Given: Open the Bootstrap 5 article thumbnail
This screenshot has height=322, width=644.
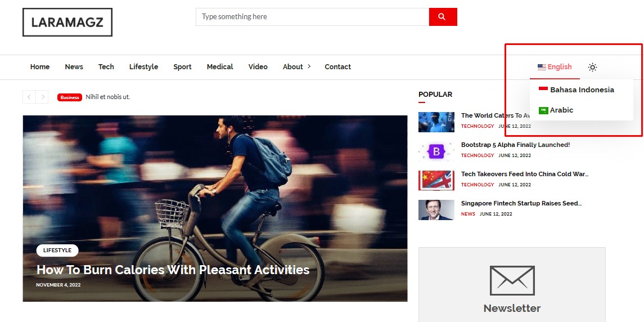Looking at the screenshot, I should [x=436, y=151].
